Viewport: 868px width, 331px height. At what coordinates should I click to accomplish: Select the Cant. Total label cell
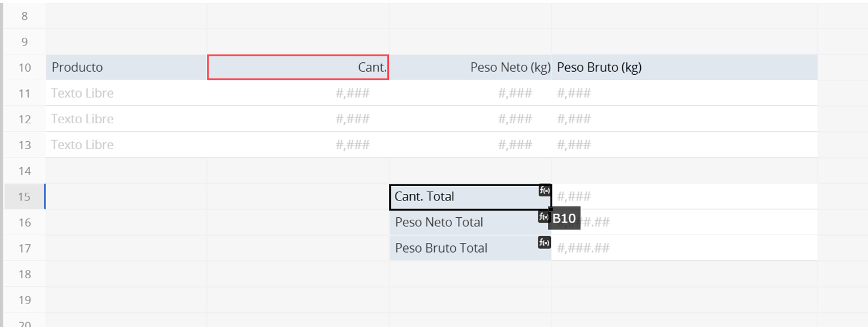(471, 197)
